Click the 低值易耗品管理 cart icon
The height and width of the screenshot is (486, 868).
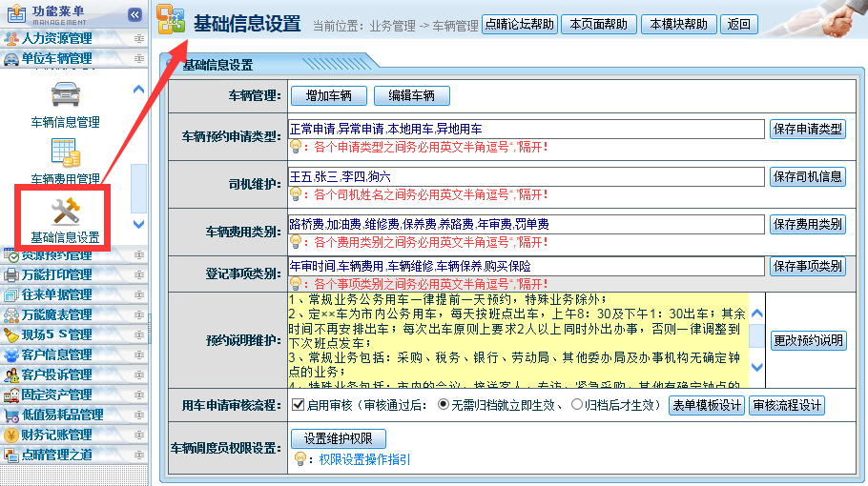(11, 415)
